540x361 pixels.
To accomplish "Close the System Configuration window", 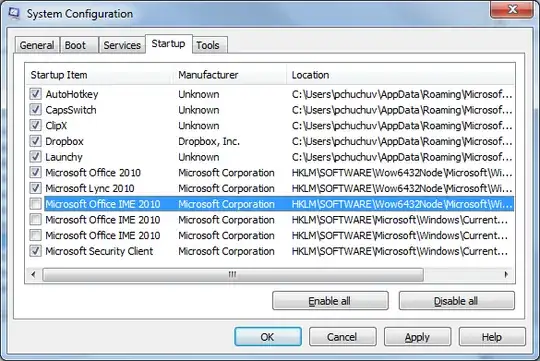I will (512, 9).
